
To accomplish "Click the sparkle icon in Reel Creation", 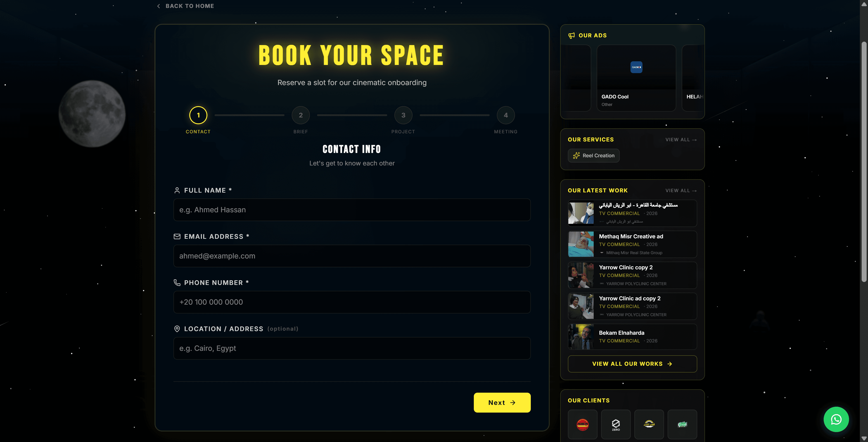I will point(576,155).
